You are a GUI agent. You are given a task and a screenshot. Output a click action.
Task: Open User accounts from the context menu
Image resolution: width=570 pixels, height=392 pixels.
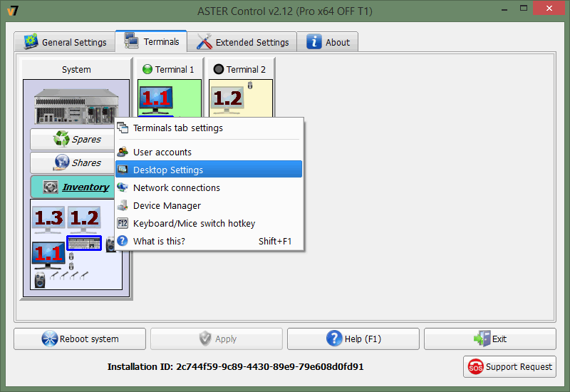click(209, 152)
